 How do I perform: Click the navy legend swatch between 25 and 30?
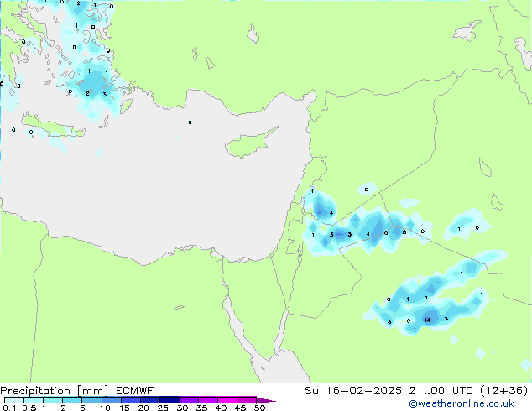pos(169,400)
